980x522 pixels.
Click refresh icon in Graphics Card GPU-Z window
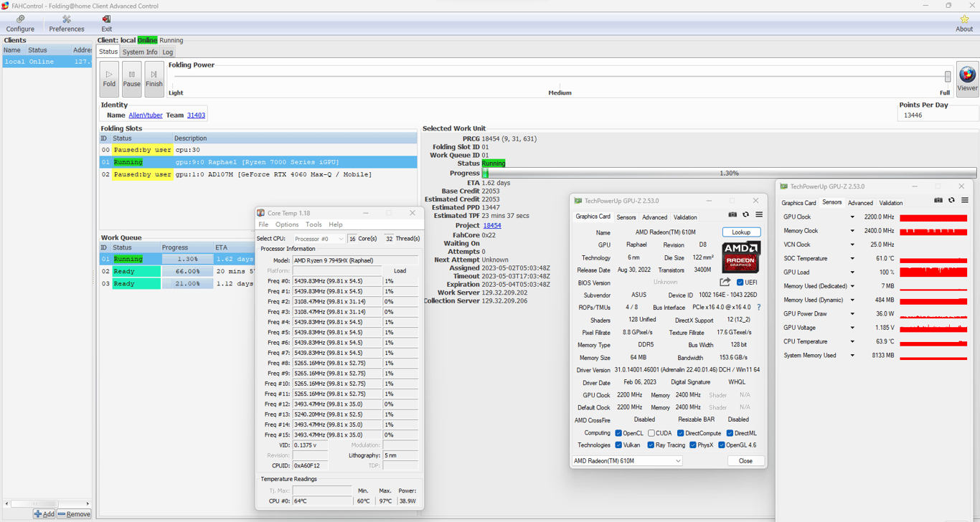pos(745,214)
